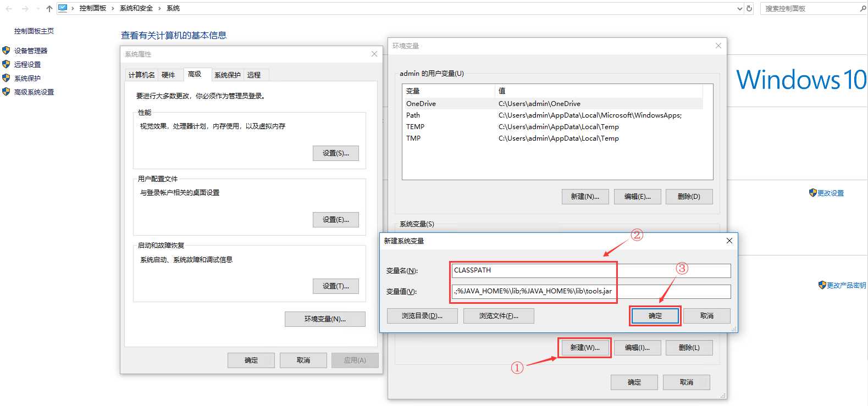The height and width of the screenshot is (406, 868).
Task: Confirm 系统属性 dialog with 确定
Action: [x=251, y=360]
